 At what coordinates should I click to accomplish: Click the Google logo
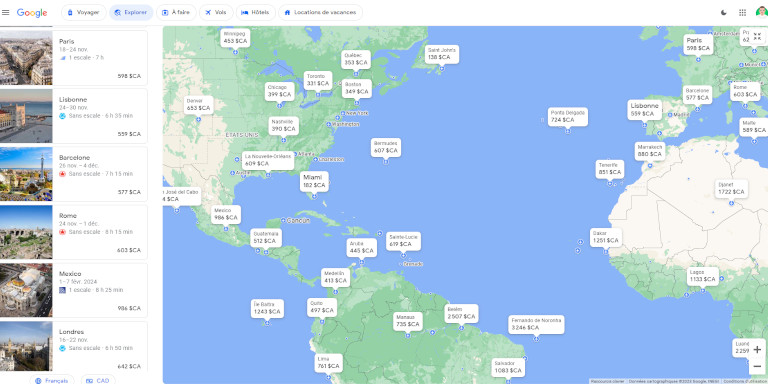pyautogui.click(x=32, y=13)
